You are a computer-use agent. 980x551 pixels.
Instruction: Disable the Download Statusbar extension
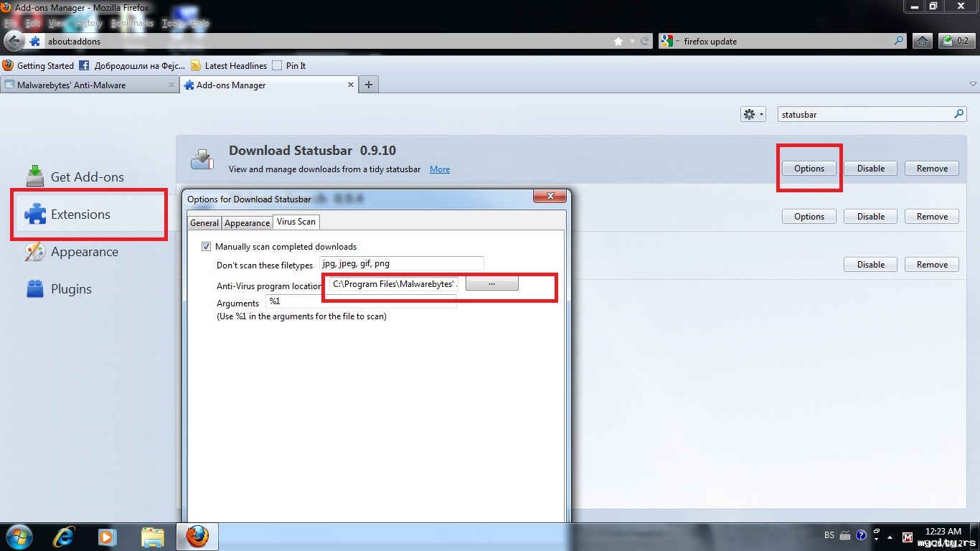pos(870,169)
